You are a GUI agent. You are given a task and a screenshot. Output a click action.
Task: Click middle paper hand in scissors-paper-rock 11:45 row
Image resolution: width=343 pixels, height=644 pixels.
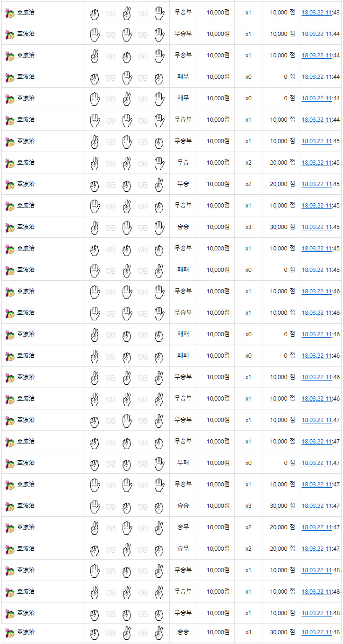127,142
